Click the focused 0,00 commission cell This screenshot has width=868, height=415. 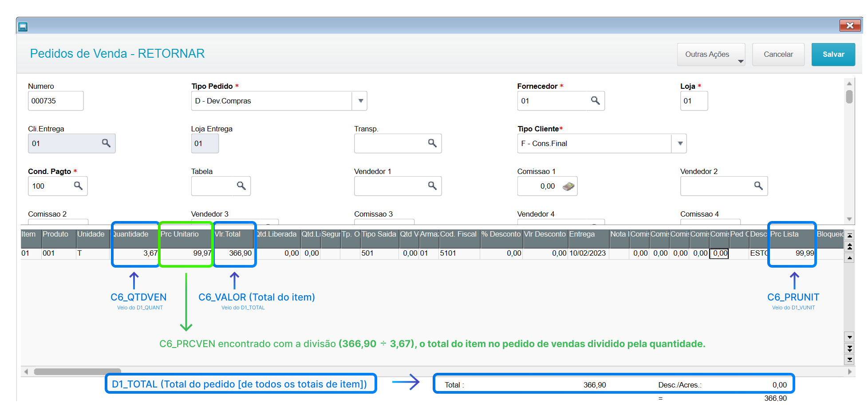[719, 253]
